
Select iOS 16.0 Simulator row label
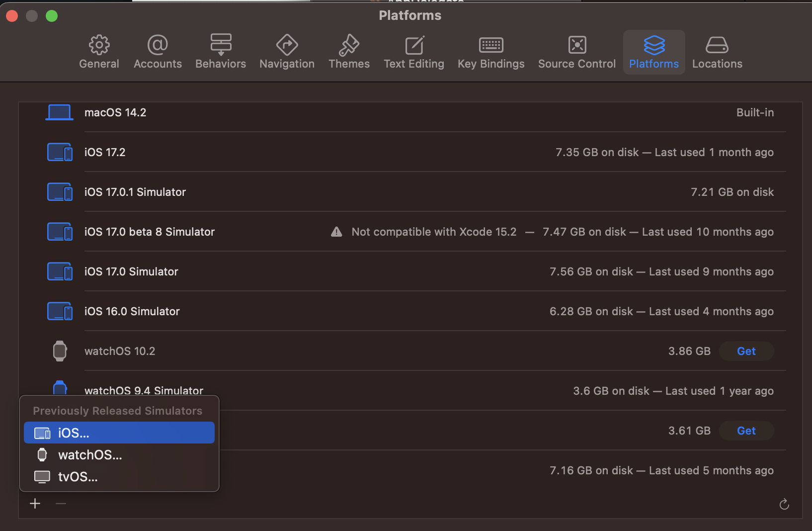tap(132, 311)
